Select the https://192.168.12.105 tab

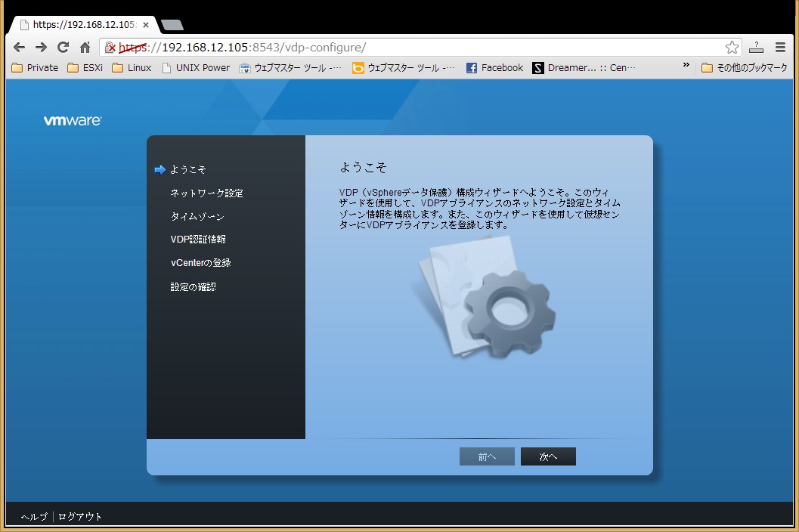(84, 24)
